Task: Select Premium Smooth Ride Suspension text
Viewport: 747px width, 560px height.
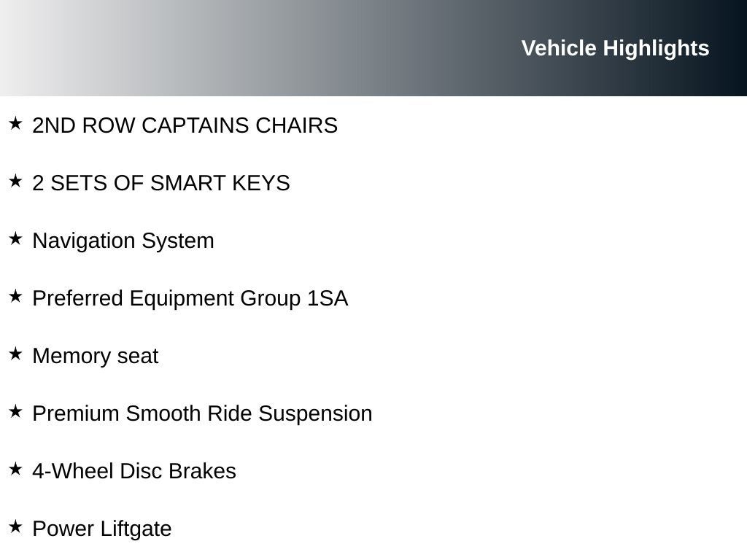Action: 202,414
